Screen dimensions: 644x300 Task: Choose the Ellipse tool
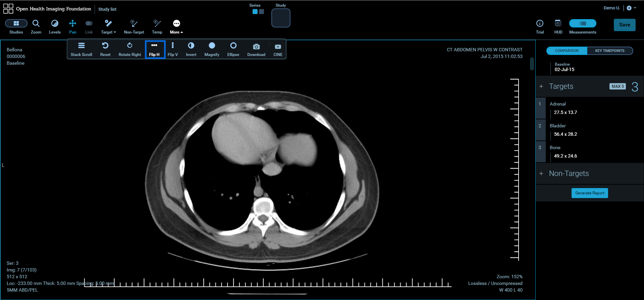tap(233, 49)
